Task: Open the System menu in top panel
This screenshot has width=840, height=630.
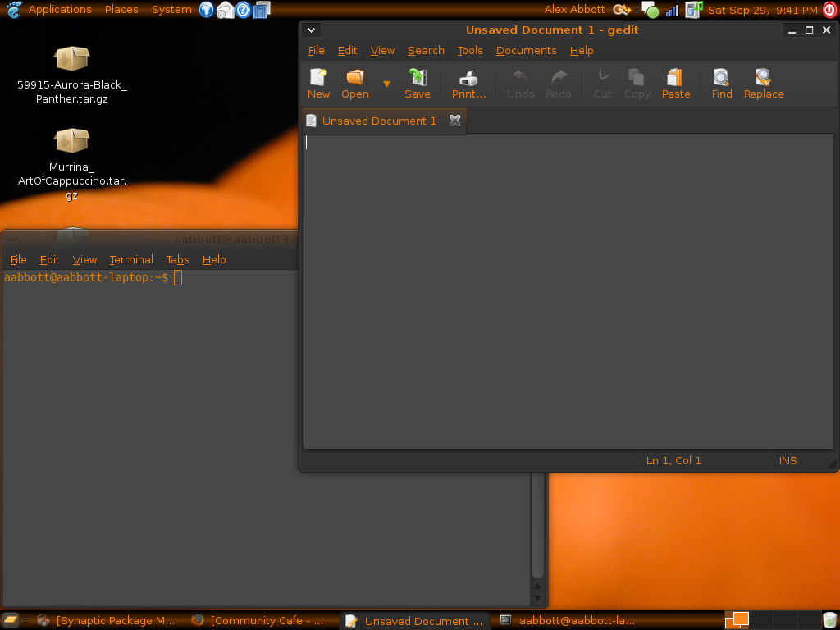Action: tap(171, 10)
